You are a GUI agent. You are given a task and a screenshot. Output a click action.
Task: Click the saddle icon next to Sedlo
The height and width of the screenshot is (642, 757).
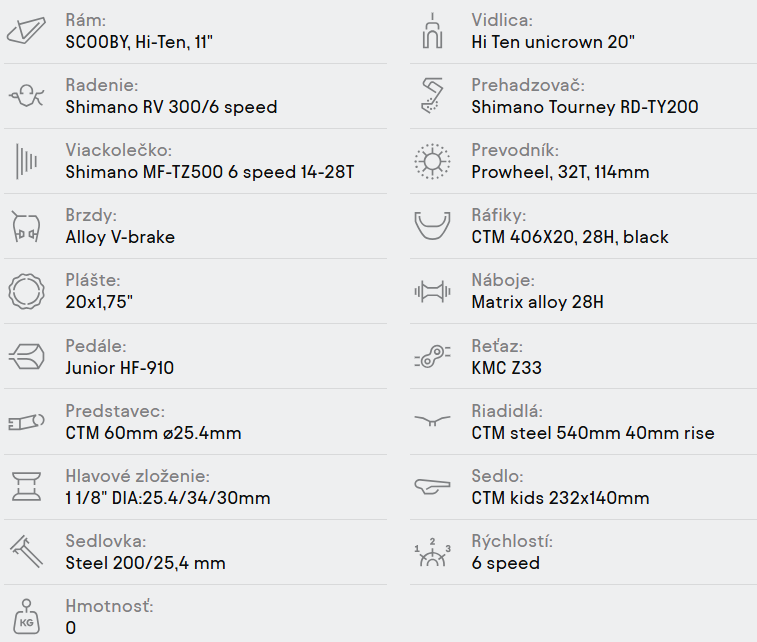click(x=432, y=487)
